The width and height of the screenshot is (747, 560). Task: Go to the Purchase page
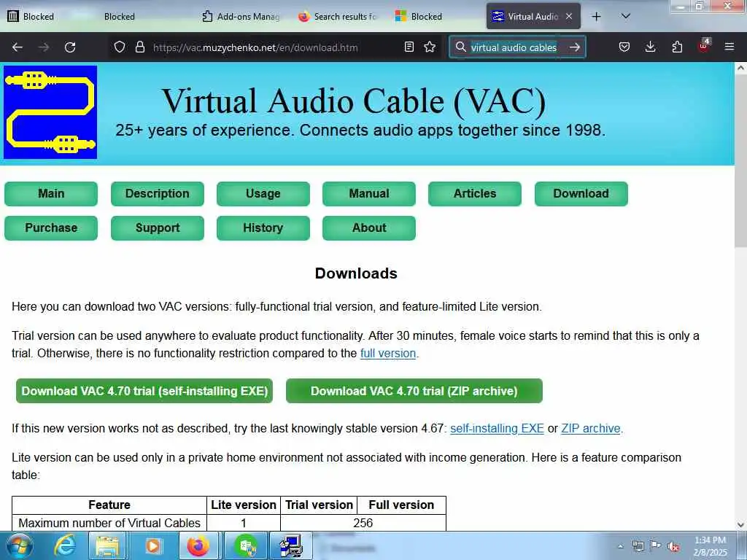click(x=51, y=228)
